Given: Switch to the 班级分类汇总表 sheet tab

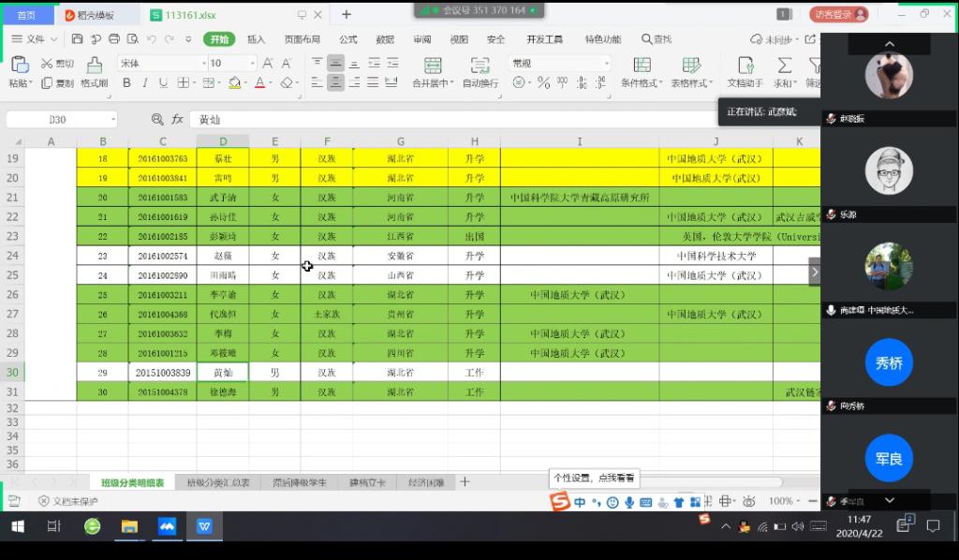Looking at the screenshot, I should point(218,483).
